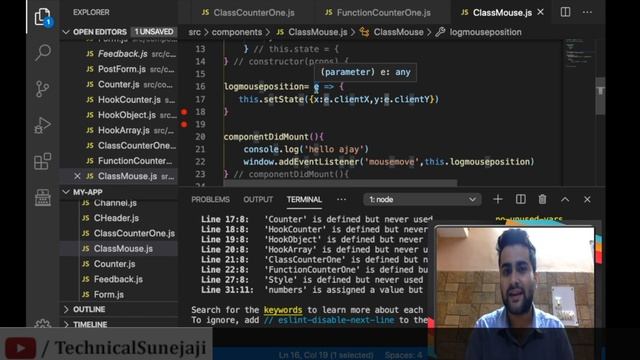This screenshot has height=360, width=640.
Task: Open the Search view icon
Action: [43, 53]
